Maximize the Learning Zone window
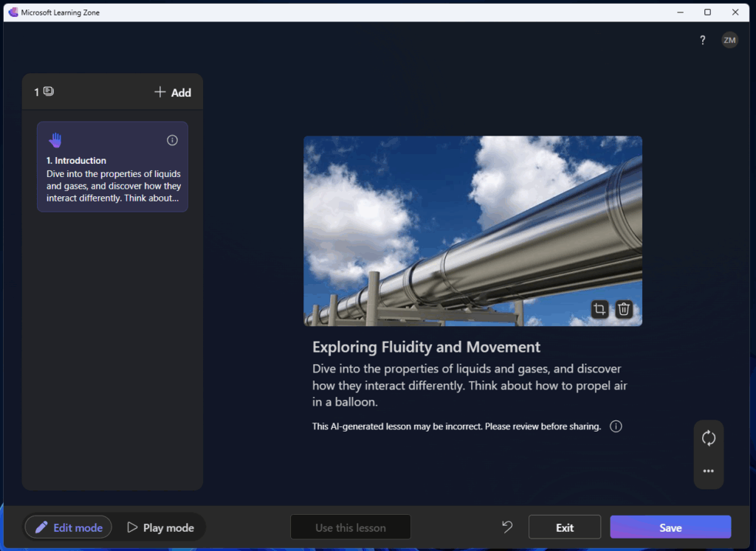Viewport: 756px width, 551px height. click(707, 13)
